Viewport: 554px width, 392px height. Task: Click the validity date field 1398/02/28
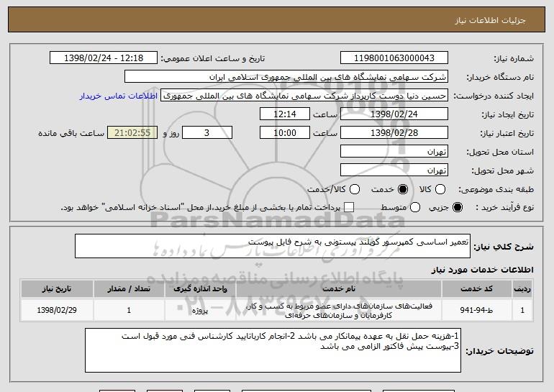(x=394, y=133)
